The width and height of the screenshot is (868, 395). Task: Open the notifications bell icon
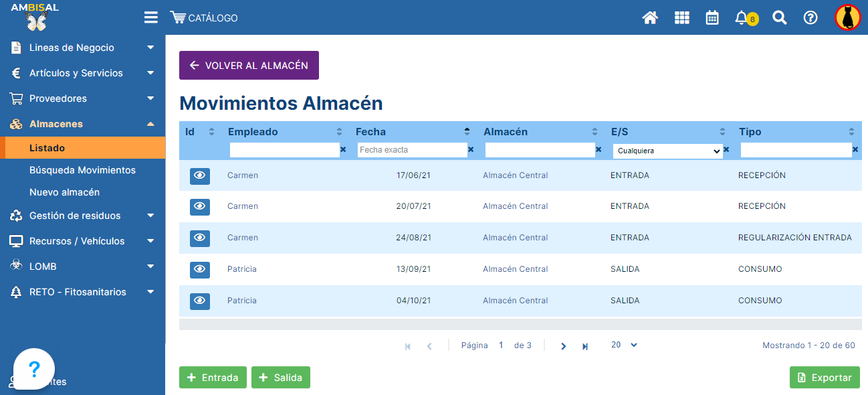pos(741,18)
